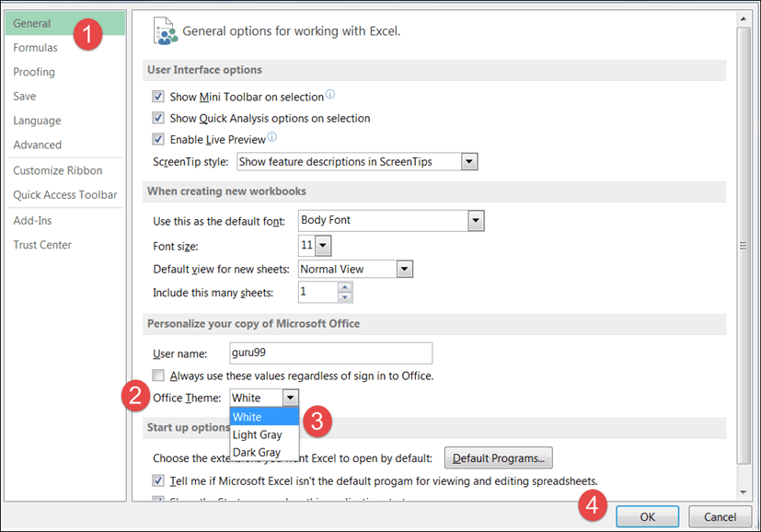This screenshot has height=532, width=761.
Task: Click the Default Programs button
Action: point(498,457)
